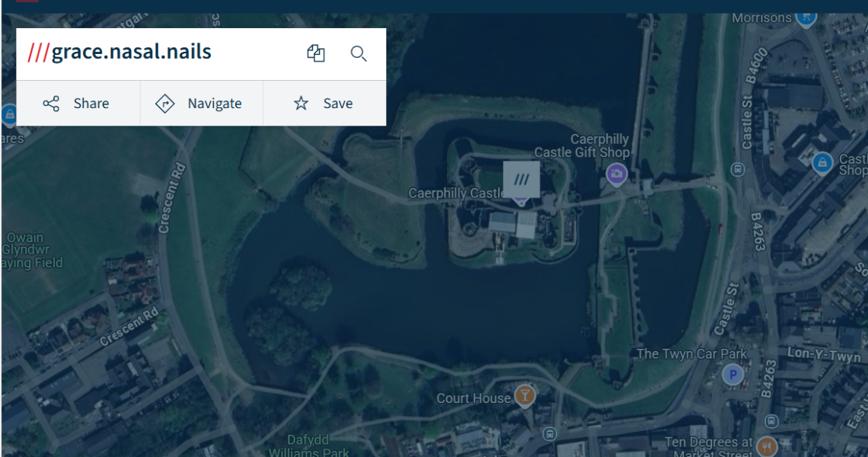Copy the what3words address
The image size is (868, 457).
315,53
